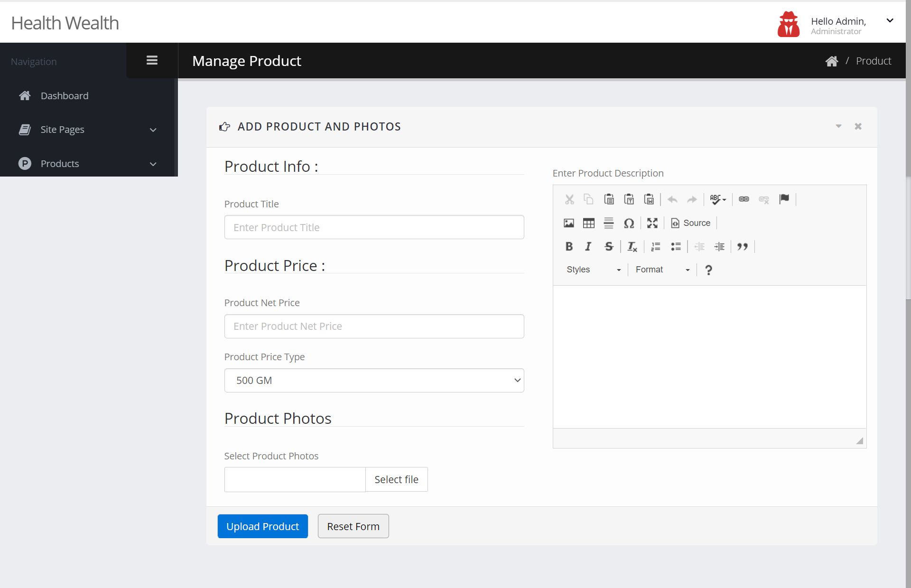Screen dimensions: 911x588
Task: Open Product Price Type select box
Action: (x=374, y=381)
